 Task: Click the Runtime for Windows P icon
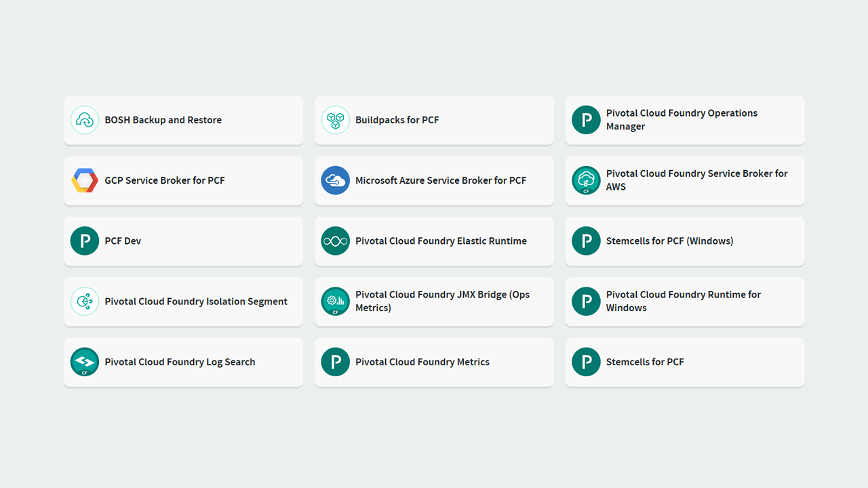(x=587, y=302)
